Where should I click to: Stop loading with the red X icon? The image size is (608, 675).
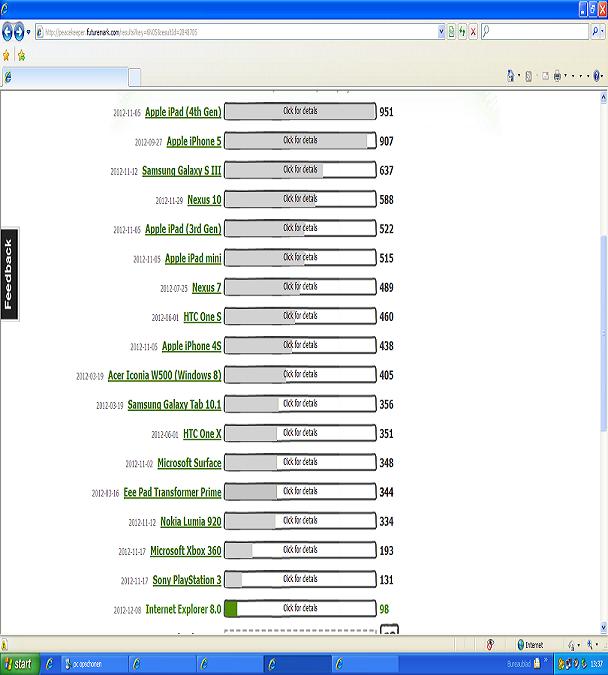(x=473, y=32)
